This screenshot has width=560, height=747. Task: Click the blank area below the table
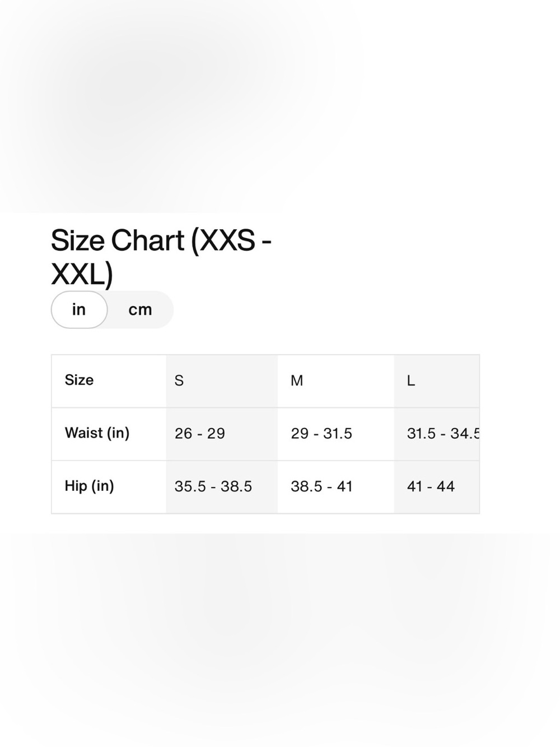[280, 639]
